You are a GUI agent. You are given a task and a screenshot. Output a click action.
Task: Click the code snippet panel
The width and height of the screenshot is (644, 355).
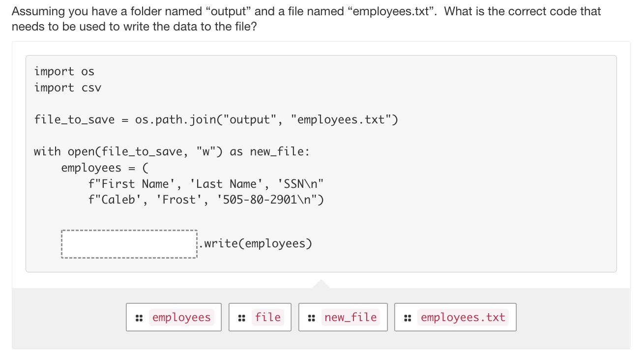click(321, 162)
